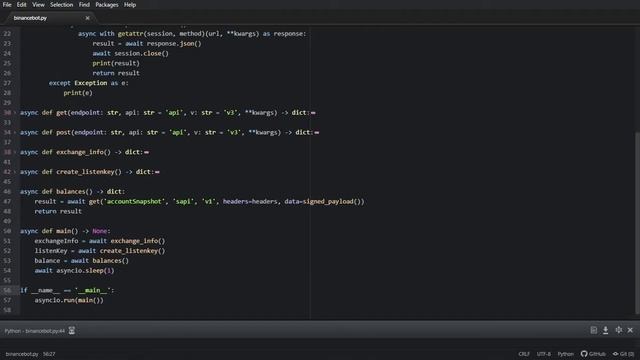Image resolution: width=640 pixels, height=360 pixels.
Task: Click "balance = await balances()" on line 53
Action: (x=82, y=260)
